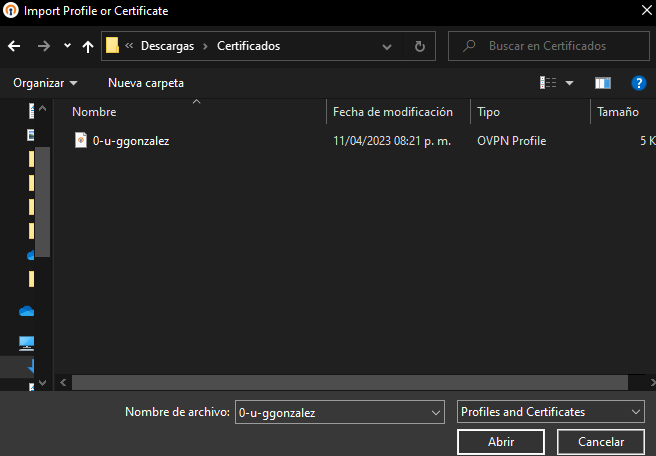Close the Import Profile or Certificate dialog

coord(647,10)
